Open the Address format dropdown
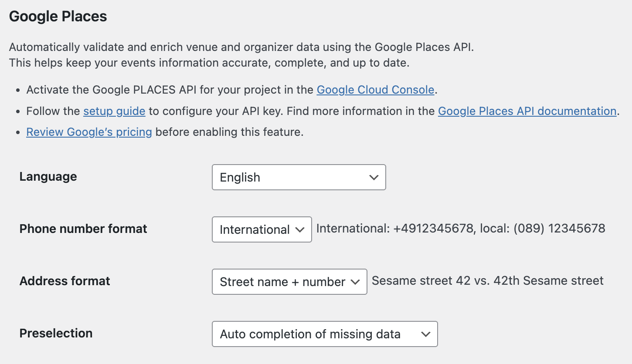 point(289,282)
